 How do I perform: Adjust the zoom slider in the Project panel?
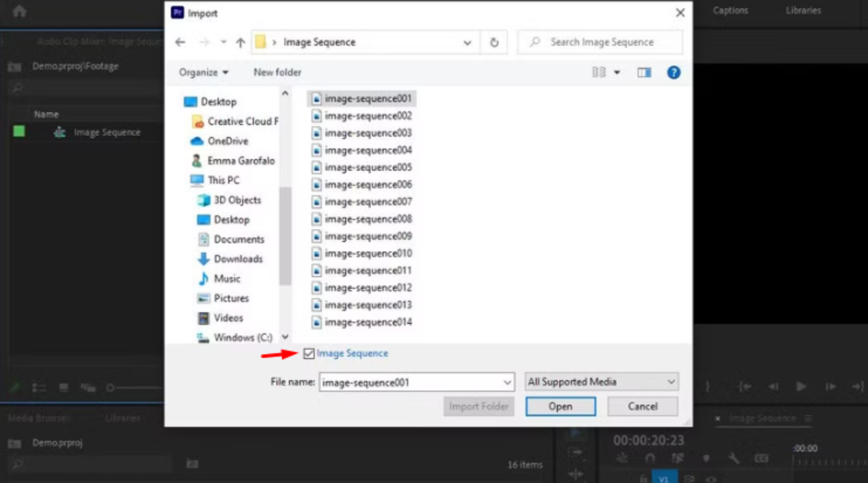pyautogui.click(x=111, y=387)
